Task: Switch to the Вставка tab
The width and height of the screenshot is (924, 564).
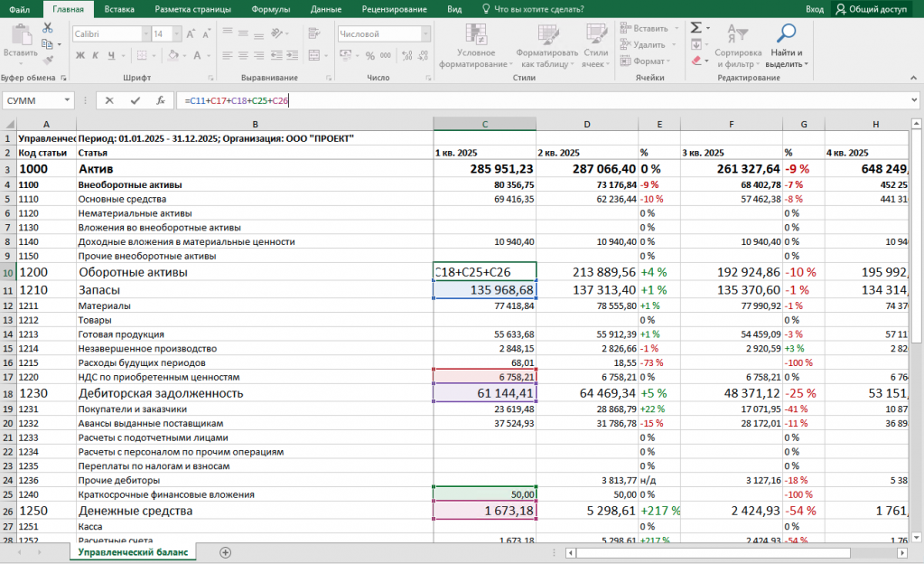Action: [119, 9]
